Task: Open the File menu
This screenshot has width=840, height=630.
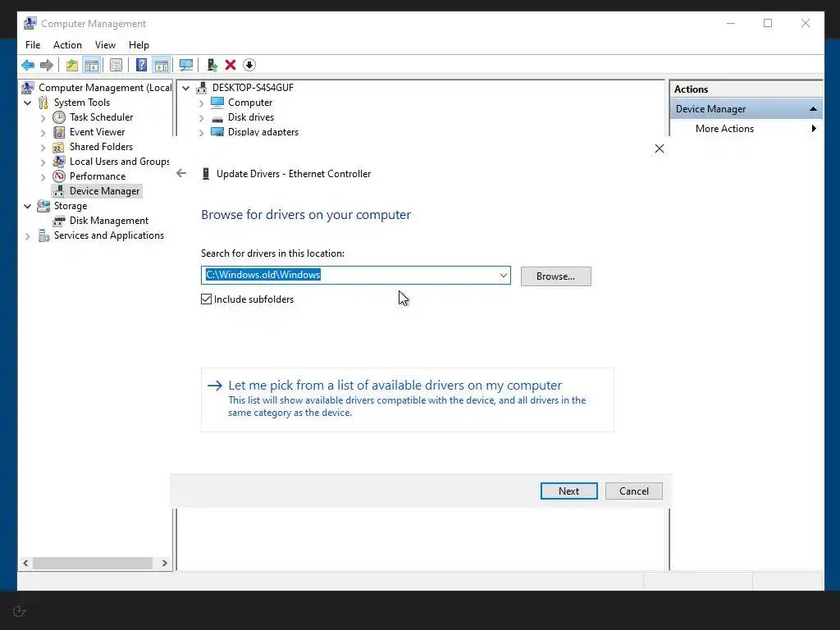Action: (x=33, y=45)
